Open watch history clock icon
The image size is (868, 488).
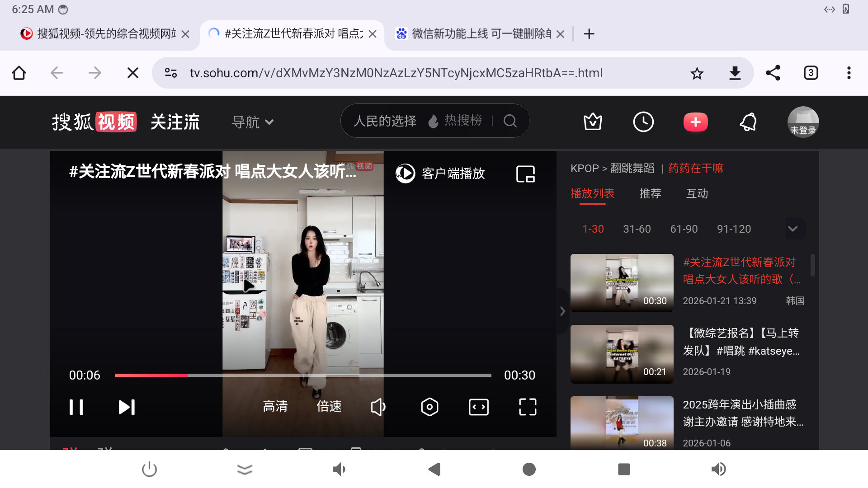tap(643, 122)
